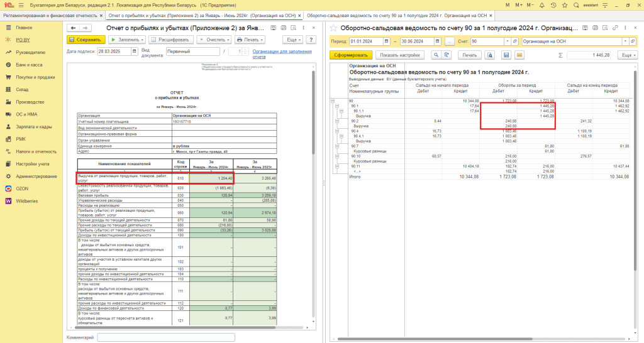Open help question mark button
This screenshot has height=343, width=644.
pyautogui.click(x=311, y=40)
